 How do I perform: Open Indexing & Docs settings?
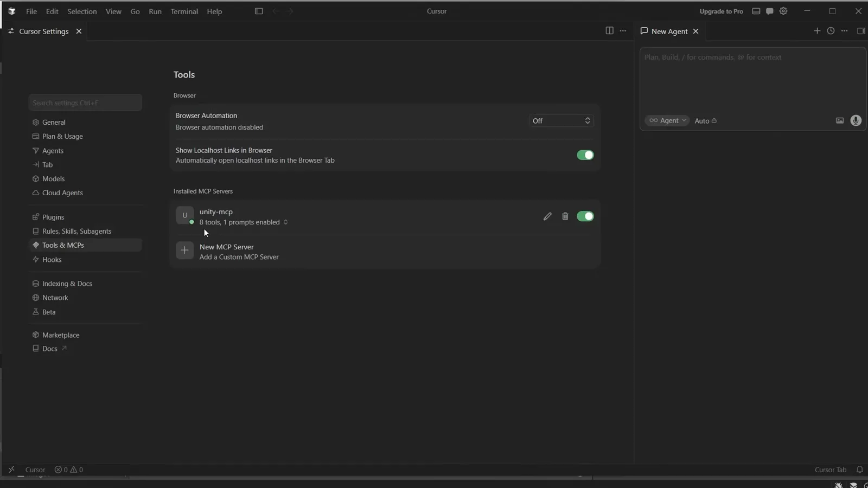coord(85,284)
